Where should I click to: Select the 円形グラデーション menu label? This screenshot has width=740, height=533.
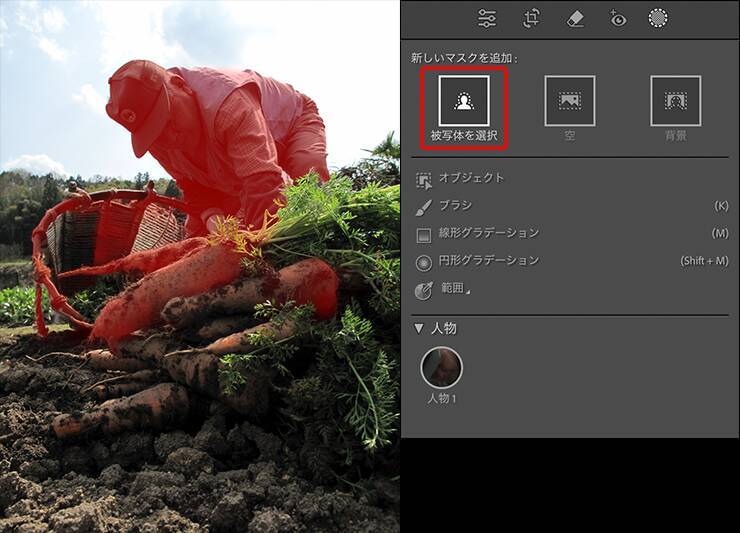pyautogui.click(x=488, y=261)
